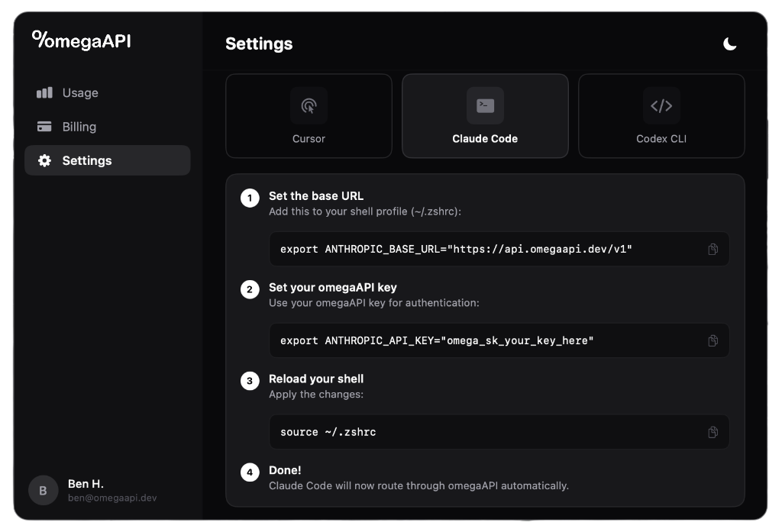Click the Usage bar chart icon
Viewport: 782px width, 532px height.
44,93
